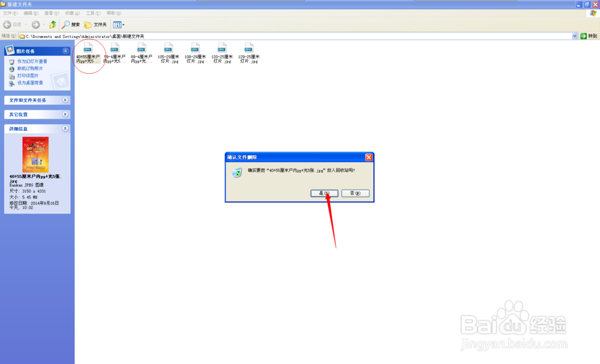Viewport: 600px width, 364px height.
Task: Click the Forward arrow icon in the toolbar
Action: coord(35,25)
